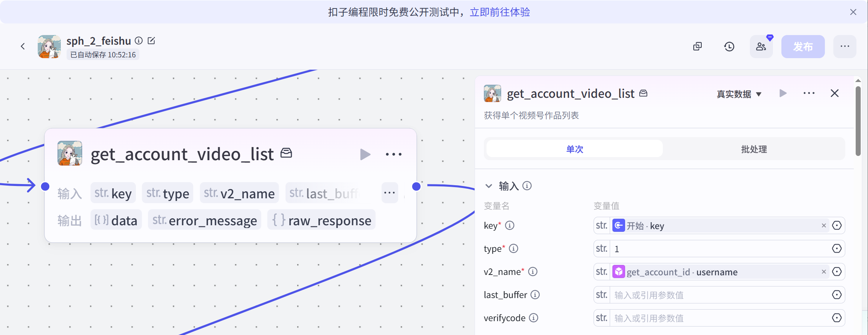Switch to the 批处理 tab
The width and height of the screenshot is (868, 335).
point(754,149)
